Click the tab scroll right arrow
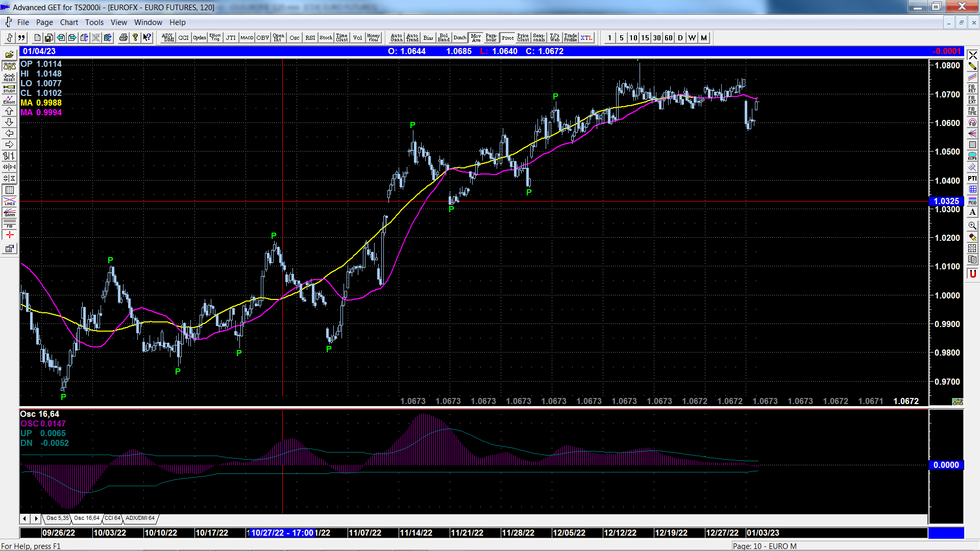This screenshot has height=551, width=980. pos(36,519)
